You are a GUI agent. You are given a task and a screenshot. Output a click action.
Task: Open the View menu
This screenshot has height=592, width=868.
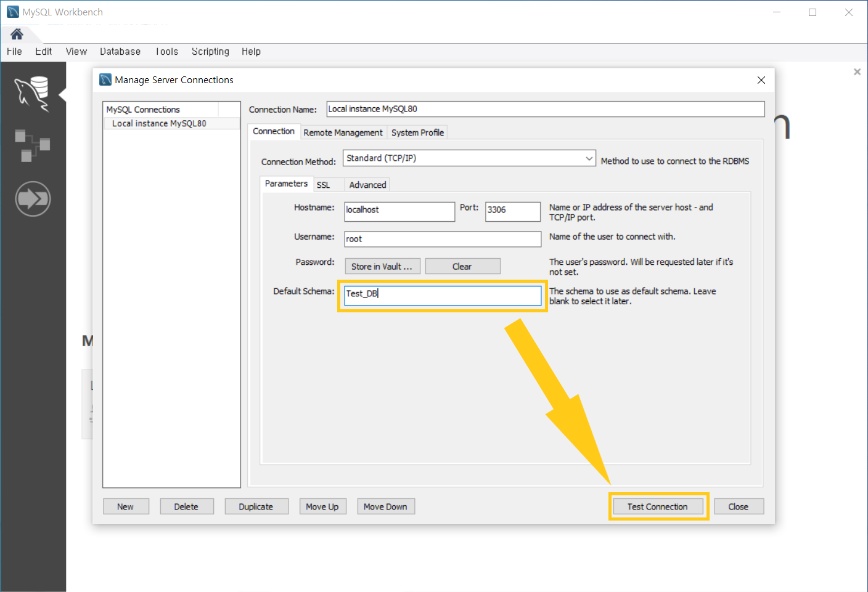(x=76, y=52)
